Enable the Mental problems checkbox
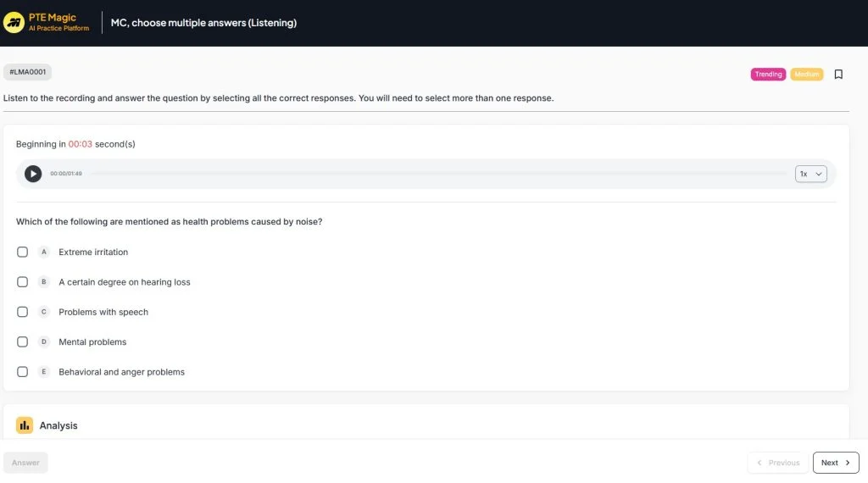Viewport: 868px width, 483px height. click(x=23, y=341)
